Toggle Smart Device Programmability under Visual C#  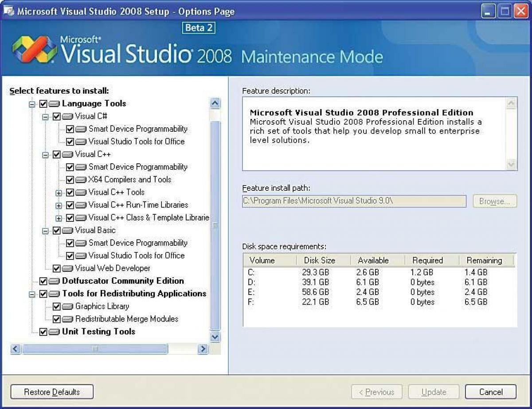[70, 129]
